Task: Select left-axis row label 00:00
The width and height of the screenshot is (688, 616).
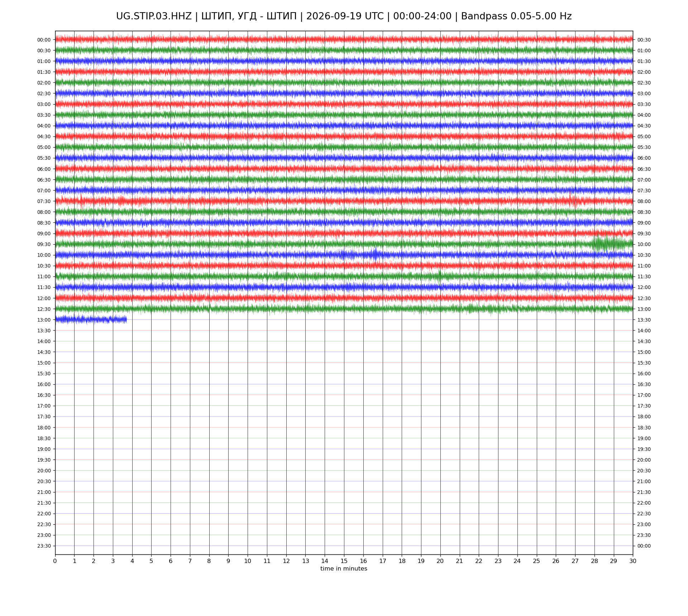Action: (44, 40)
